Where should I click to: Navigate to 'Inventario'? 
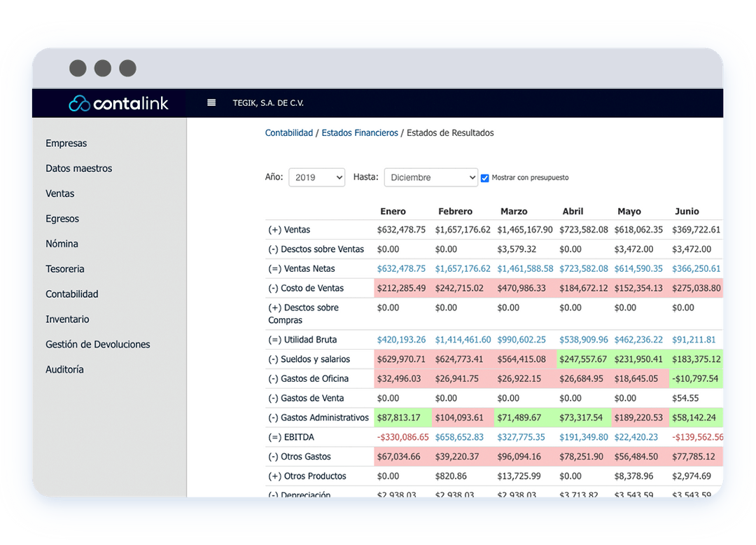pyautogui.click(x=67, y=319)
